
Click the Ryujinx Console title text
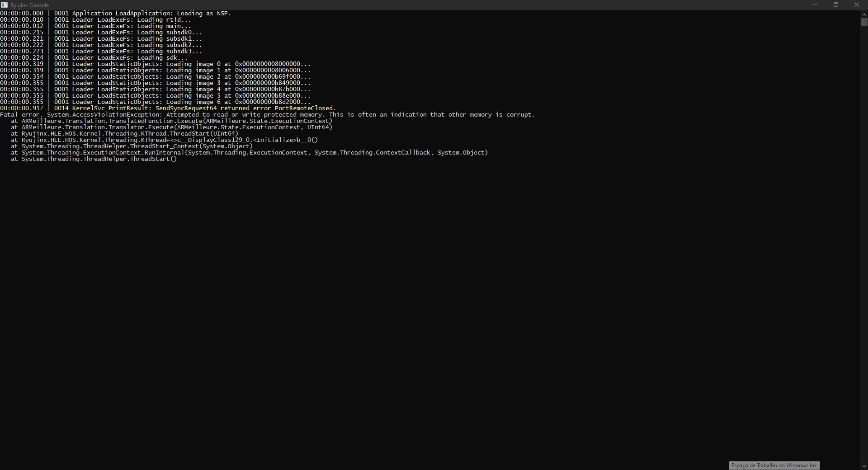(30, 5)
